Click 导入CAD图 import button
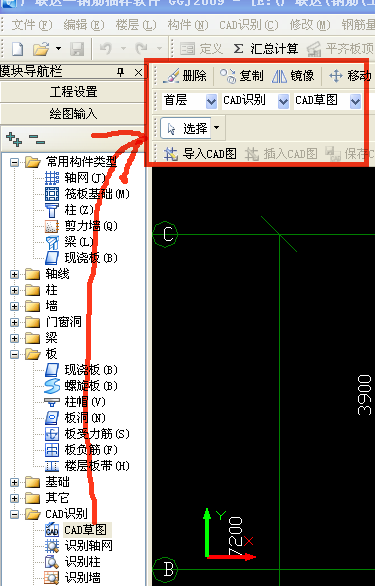The image size is (375, 586). pos(200,154)
